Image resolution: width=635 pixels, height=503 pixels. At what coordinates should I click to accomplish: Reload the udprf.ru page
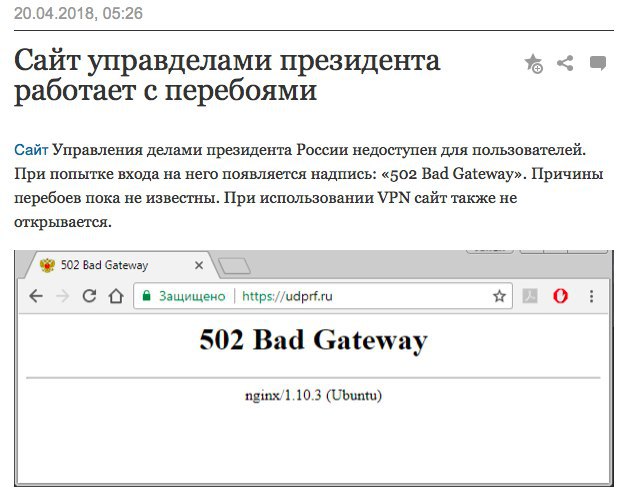point(89,296)
